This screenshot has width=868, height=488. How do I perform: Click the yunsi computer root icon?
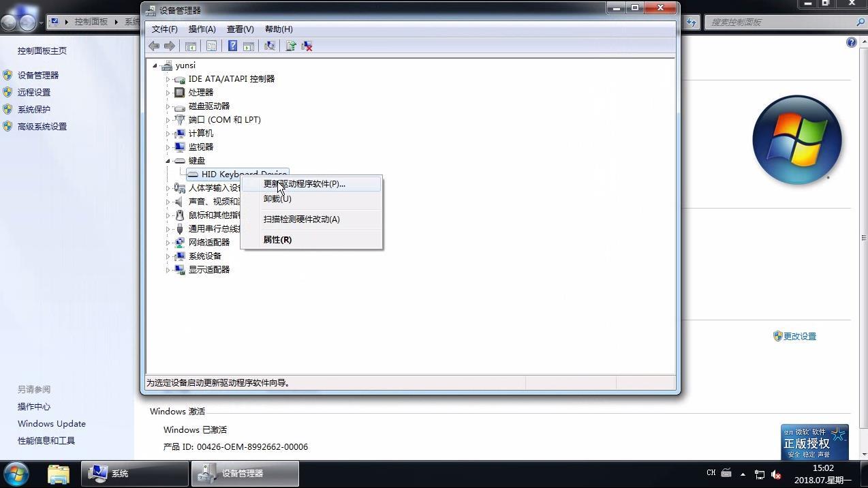pyautogui.click(x=167, y=65)
